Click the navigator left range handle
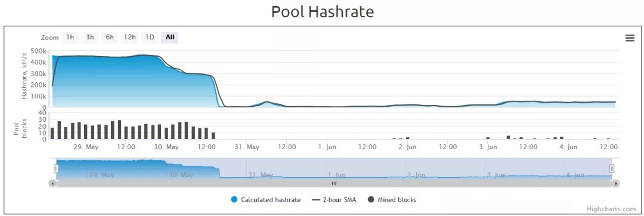The height and width of the screenshot is (216, 644). 56,168
